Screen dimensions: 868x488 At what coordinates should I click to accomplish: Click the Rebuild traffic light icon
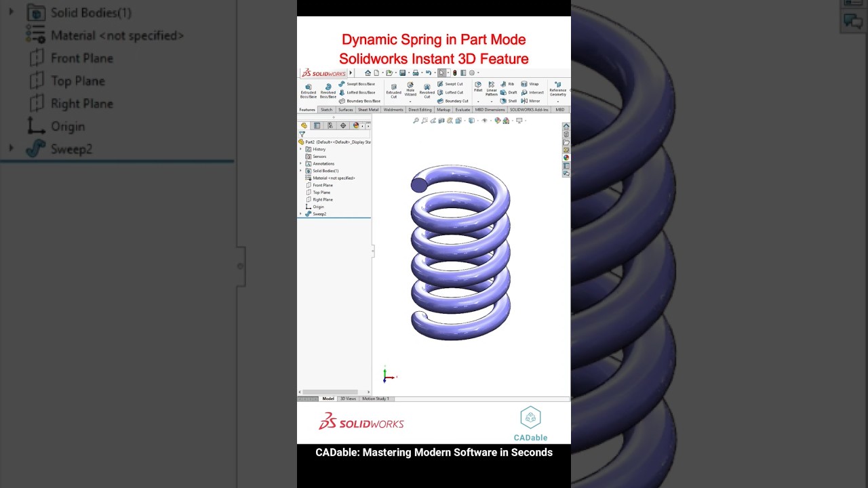coord(455,73)
